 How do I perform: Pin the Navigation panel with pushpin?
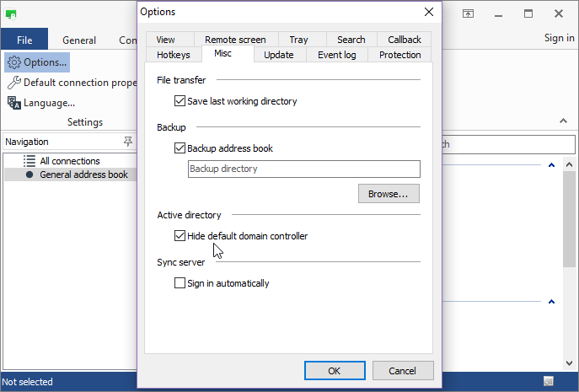tap(127, 142)
